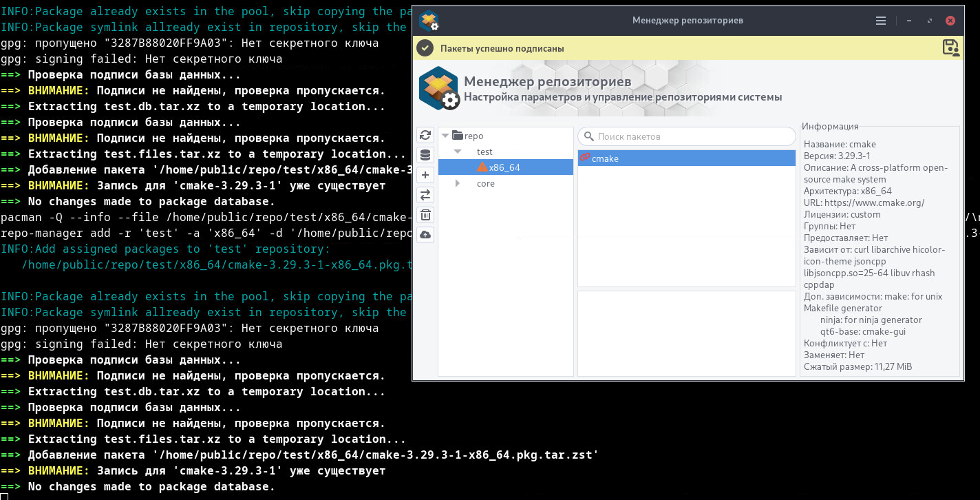Screen dimensions: 980x500
Task: Select the test repository in tree
Action: [x=484, y=152]
